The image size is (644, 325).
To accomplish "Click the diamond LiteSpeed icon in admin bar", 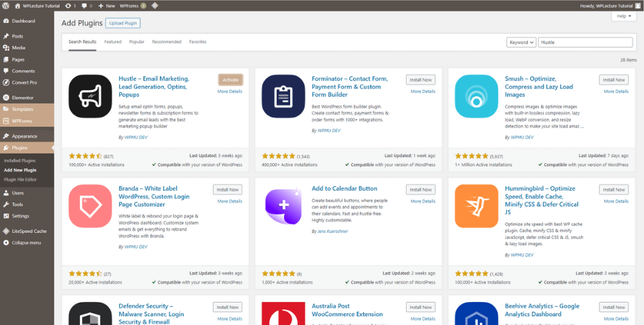I will 155,5.
